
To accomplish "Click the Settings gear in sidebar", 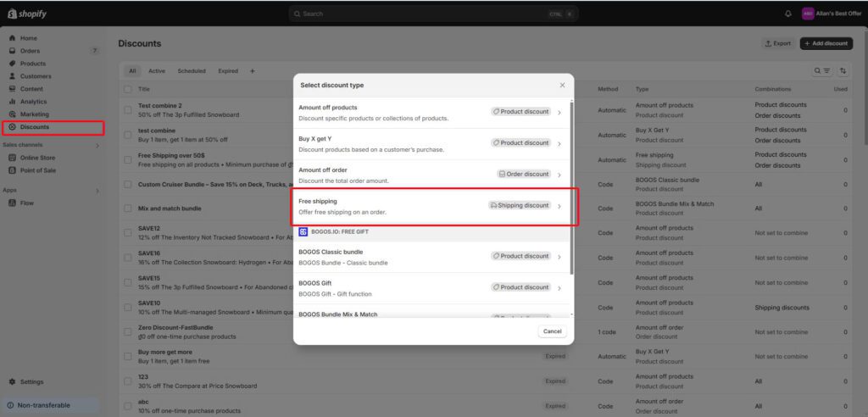I will pos(12,381).
